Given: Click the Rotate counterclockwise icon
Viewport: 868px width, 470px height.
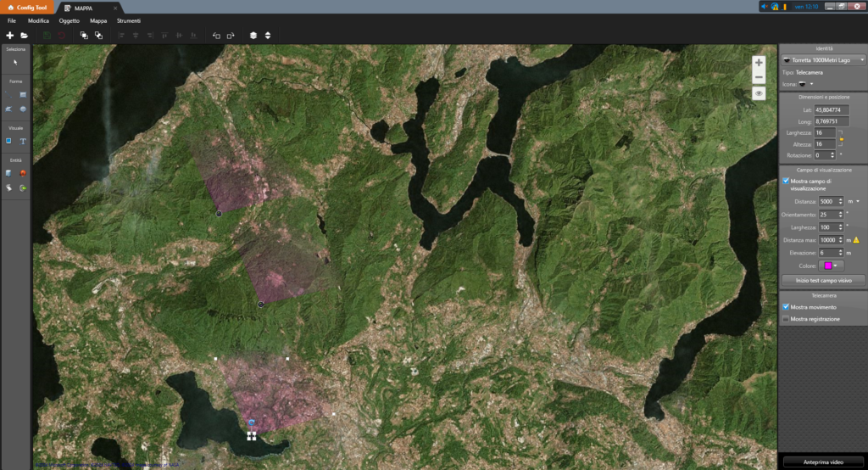Looking at the screenshot, I should point(216,36).
